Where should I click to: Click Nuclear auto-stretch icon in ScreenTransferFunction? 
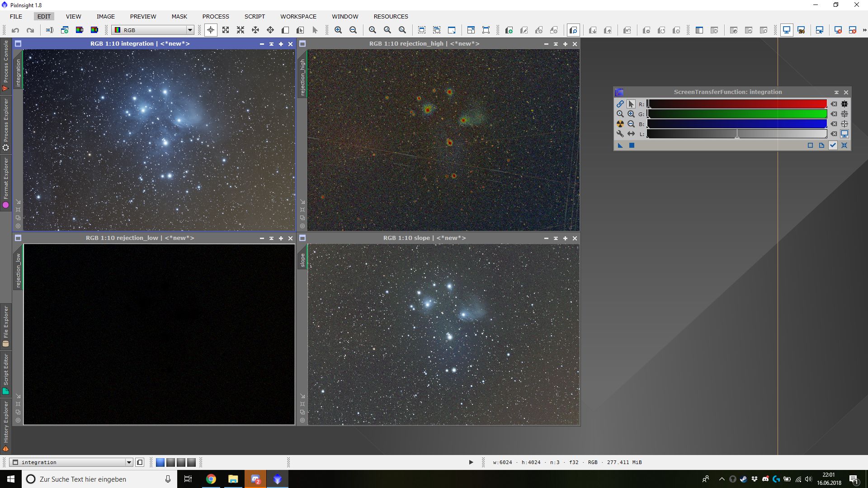[x=620, y=124]
